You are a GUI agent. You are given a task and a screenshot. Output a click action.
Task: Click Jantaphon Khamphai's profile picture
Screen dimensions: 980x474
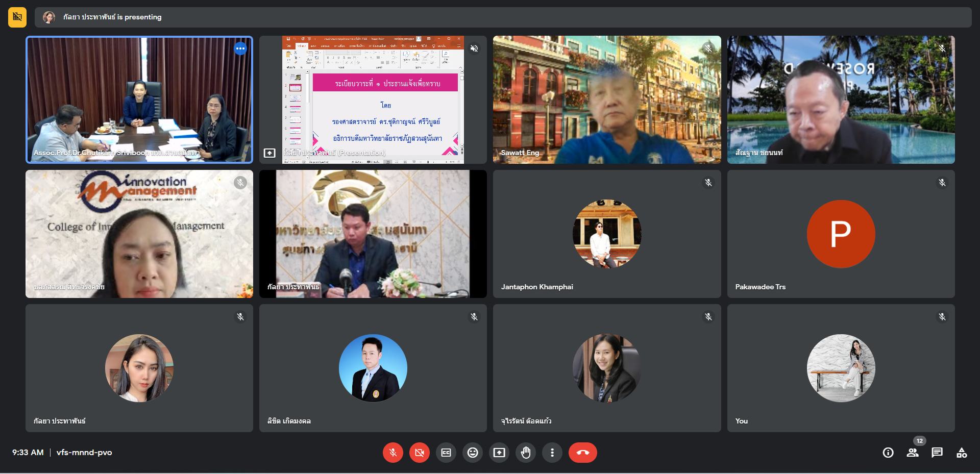[607, 234]
